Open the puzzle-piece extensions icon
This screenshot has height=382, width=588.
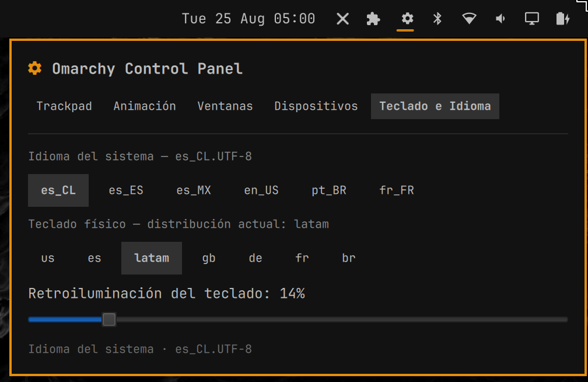tap(373, 19)
